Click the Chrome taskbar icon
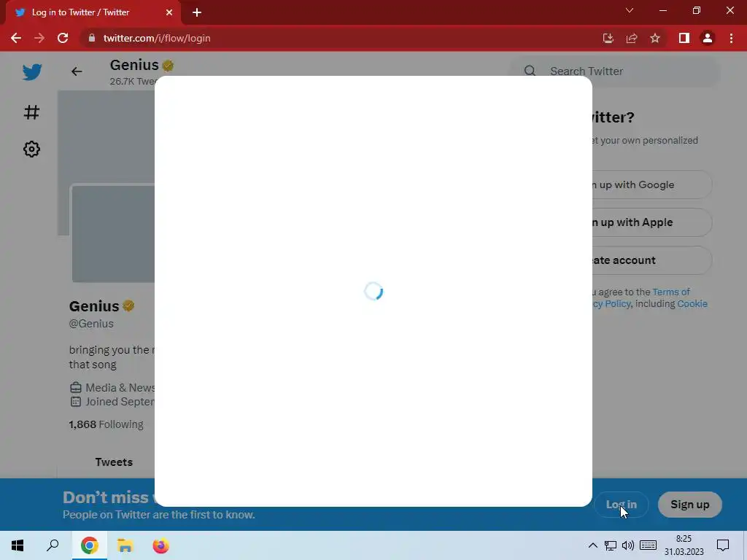The image size is (747, 560). 89,545
